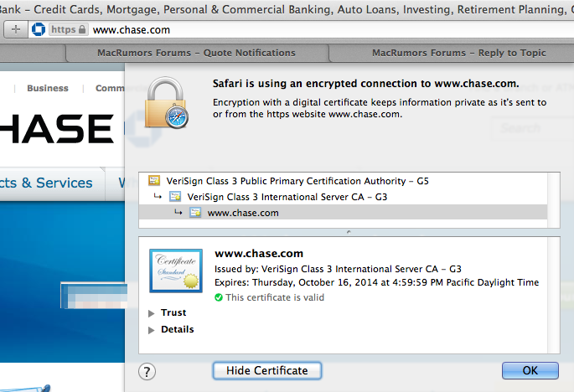
Task: Click the https lock indicator
Action: tap(68, 29)
